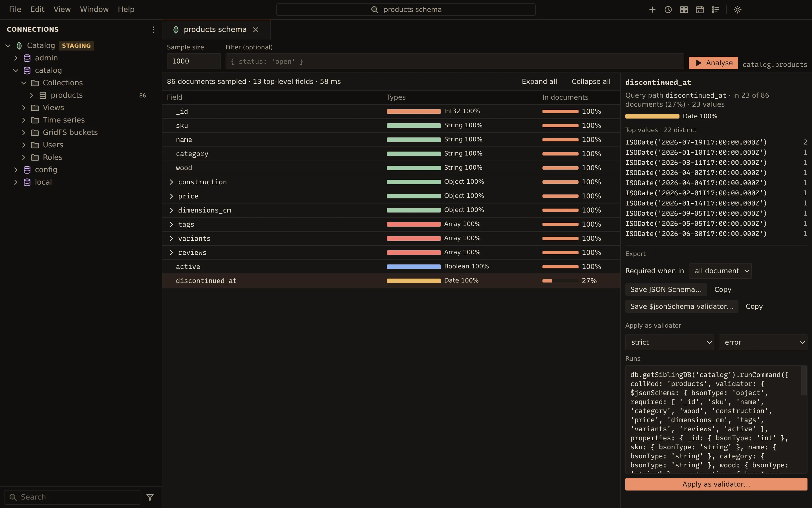Expand the reviews field row
The image size is (812, 508).
171,253
